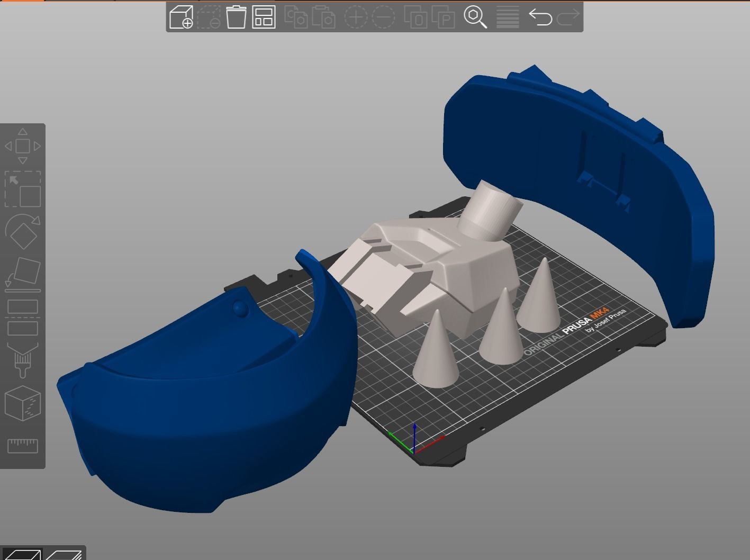The width and height of the screenshot is (750, 560).
Task: Open the Search magnifier tool
Action: pyautogui.click(x=475, y=17)
